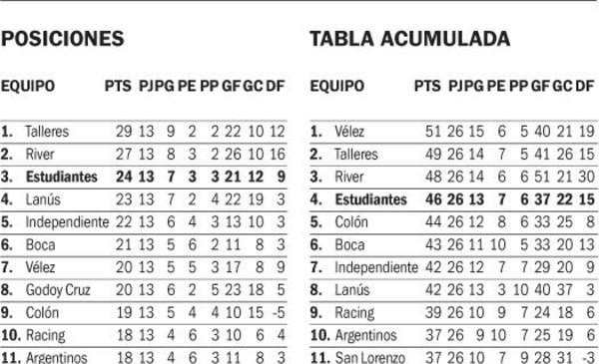The image size is (599, 364).
Task: Click Lanús in Posiciones table
Action: [43, 199]
